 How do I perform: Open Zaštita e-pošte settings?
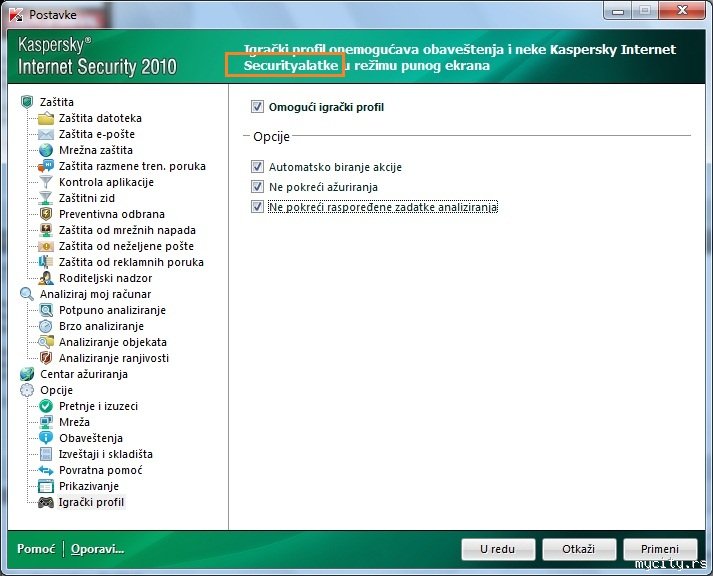(97, 134)
